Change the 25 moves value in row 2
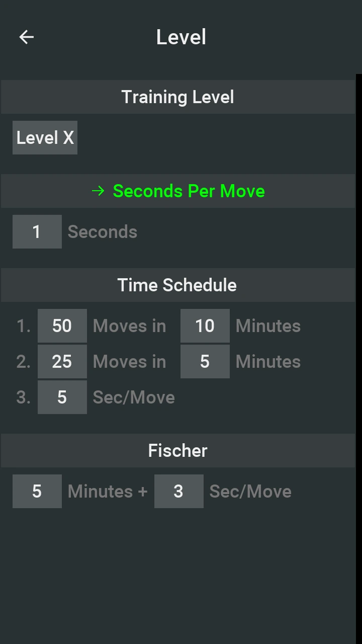The image size is (362, 644). click(62, 362)
